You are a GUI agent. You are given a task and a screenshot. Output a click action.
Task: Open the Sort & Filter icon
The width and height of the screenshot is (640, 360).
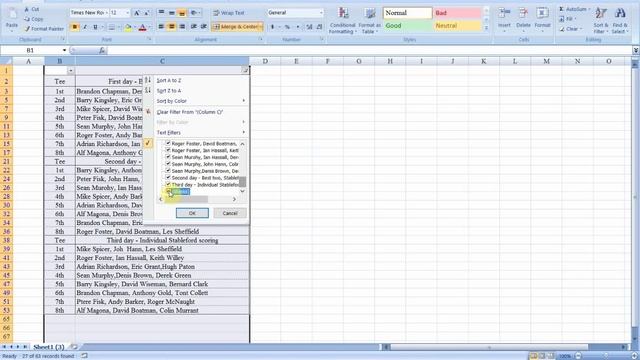click(x=600, y=13)
